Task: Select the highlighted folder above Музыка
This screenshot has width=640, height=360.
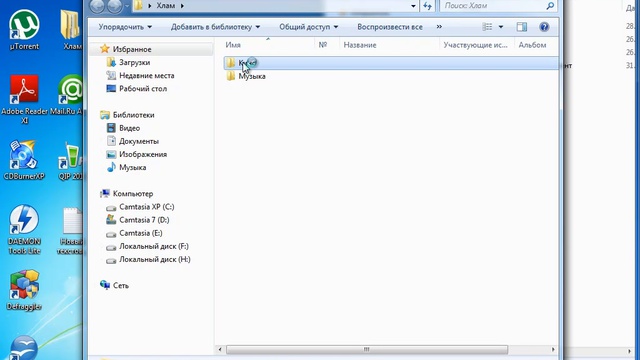Action: pos(391,63)
